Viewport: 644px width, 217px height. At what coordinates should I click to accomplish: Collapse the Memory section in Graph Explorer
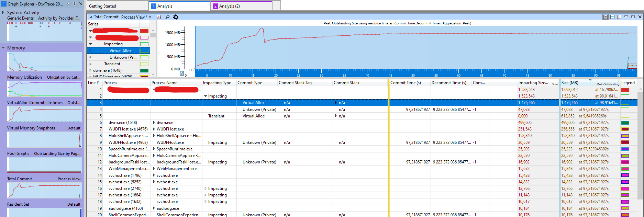[3, 48]
